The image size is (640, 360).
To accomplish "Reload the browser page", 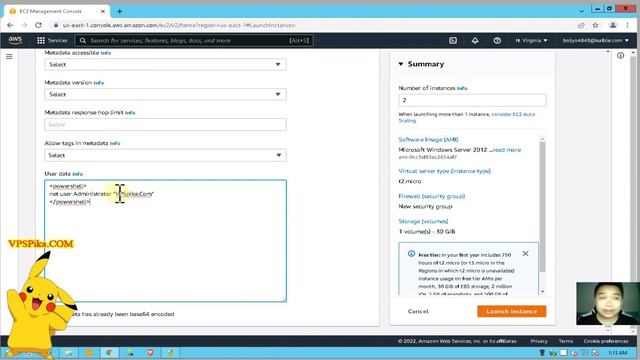I will [38, 25].
